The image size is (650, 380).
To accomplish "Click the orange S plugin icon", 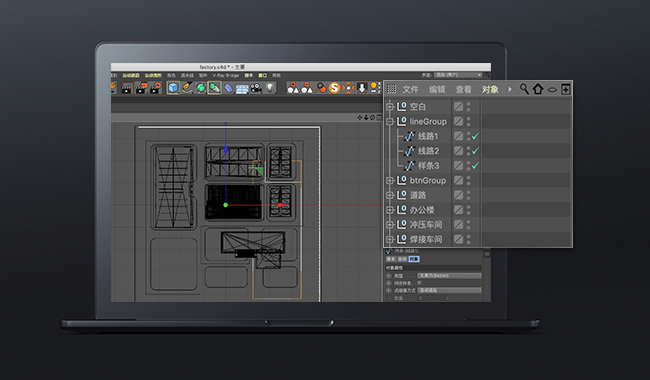I will coord(334,87).
